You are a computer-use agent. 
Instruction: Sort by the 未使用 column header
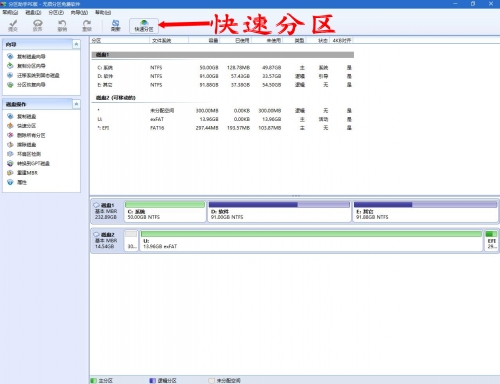[267, 40]
